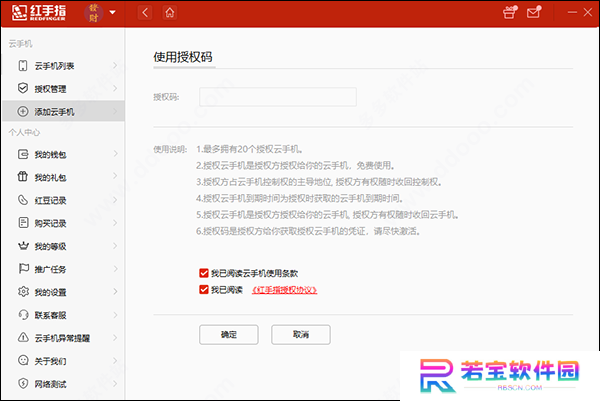Uncheck 我已阅读 authorization agreement checkbox
This screenshot has height=401, width=600.
(x=204, y=290)
